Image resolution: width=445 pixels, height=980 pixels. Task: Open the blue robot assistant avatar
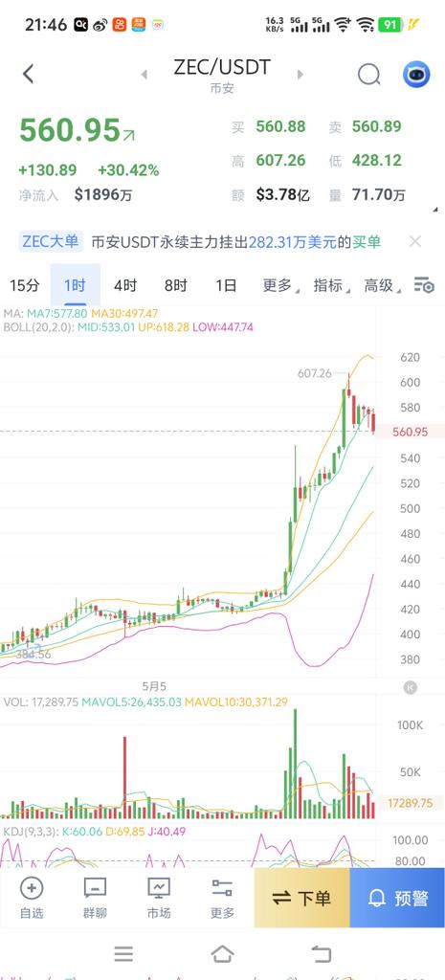click(x=416, y=75)
